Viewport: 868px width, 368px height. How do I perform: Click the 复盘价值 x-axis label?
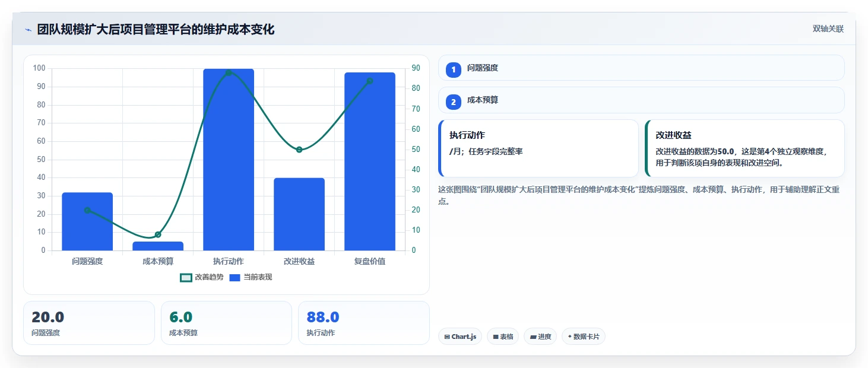pyautogui.click(x=370, y=261)
